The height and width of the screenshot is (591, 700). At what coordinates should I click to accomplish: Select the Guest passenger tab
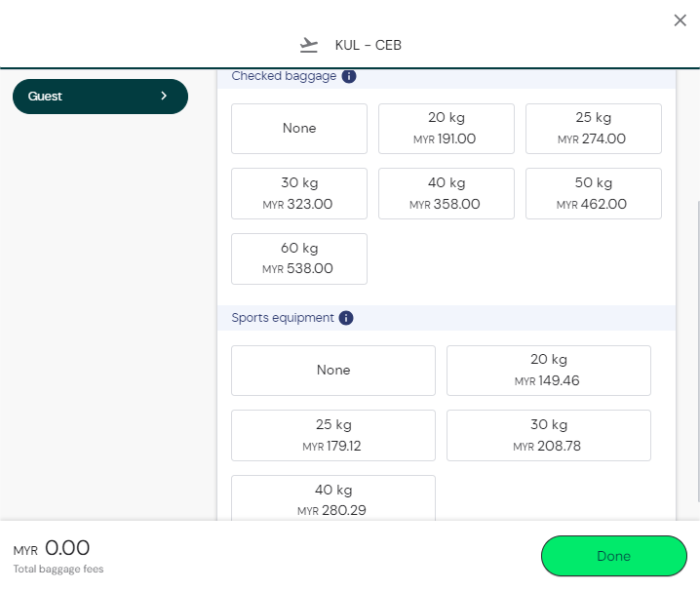click(88, 97)
